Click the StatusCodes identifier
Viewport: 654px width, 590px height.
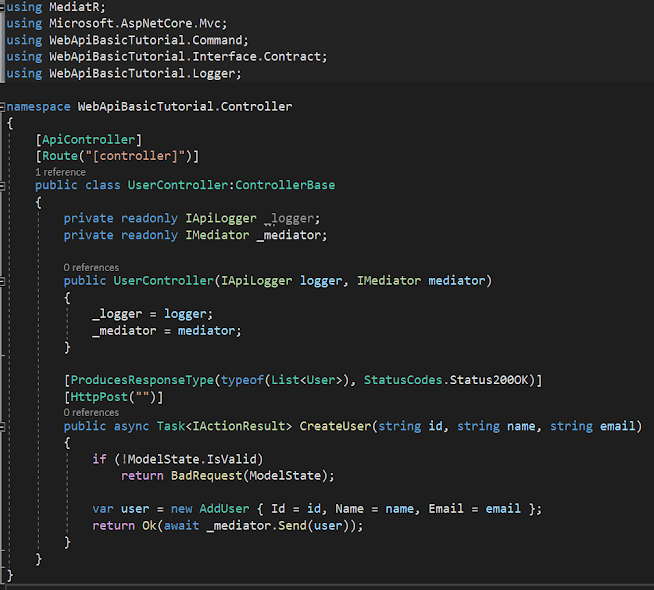(403, 380)
